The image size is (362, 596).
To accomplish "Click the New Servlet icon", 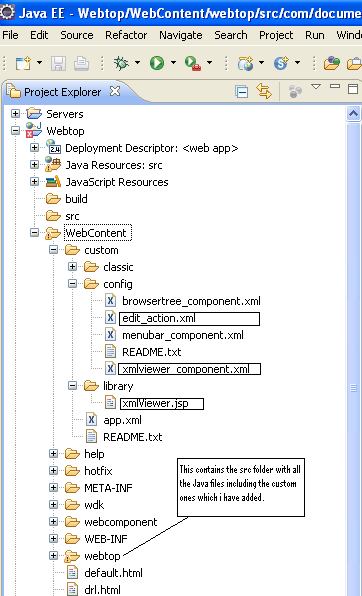I will pyautogui.click(x=281, y=63).
